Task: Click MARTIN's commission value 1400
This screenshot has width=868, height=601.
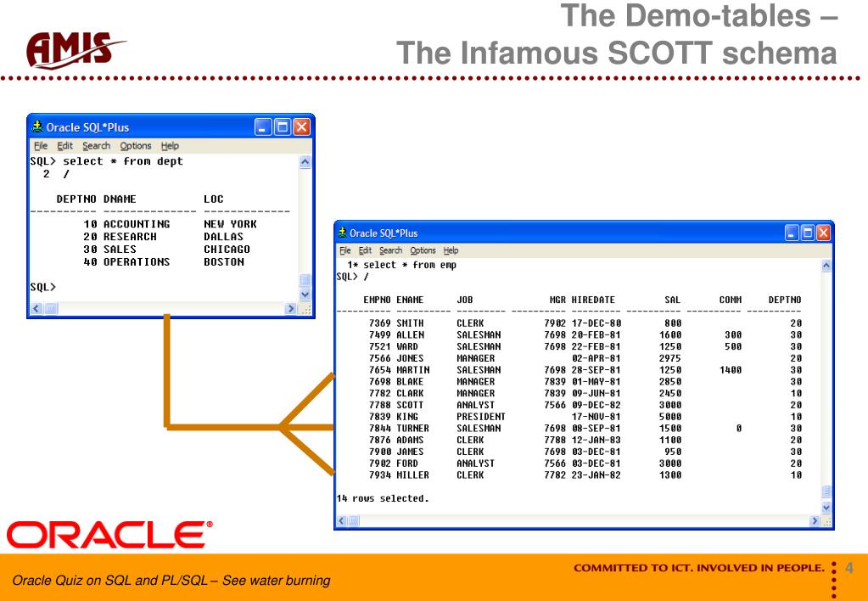Action: (731, 369)
